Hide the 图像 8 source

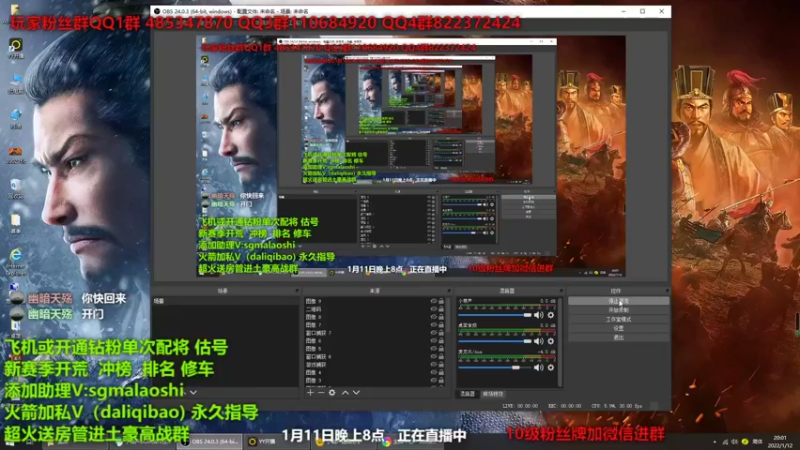pos(433,317)
